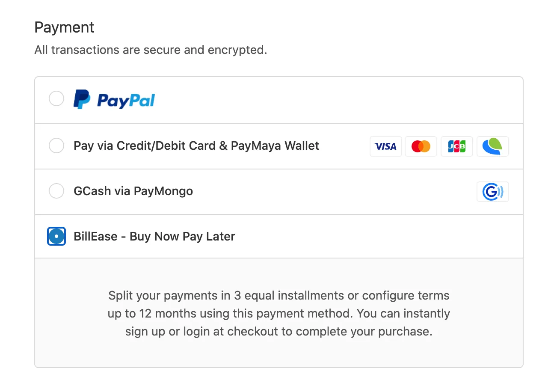Viewport: 557px width, 392px height.
Task: Click the 'BillEase - Buy Now Pay Later' label
Action: [x=154, y=236]
